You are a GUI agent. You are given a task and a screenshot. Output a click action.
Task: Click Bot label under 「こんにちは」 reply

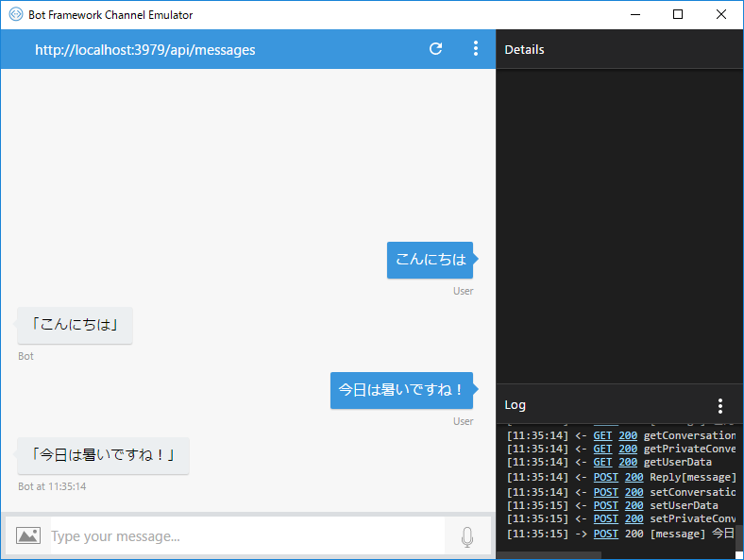(25, 356)
